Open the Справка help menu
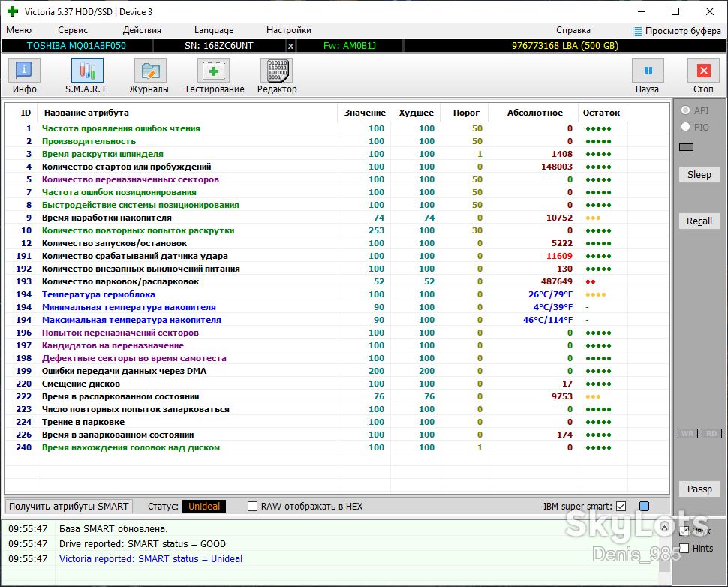Image resolution: width=728 pixels, height=587 pixels. (x=573, y=30)
